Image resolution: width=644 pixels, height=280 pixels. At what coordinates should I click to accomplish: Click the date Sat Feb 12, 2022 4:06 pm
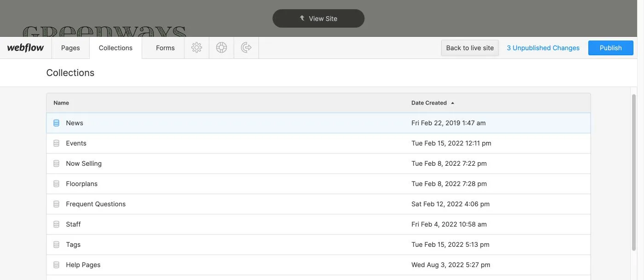point(450,204)
